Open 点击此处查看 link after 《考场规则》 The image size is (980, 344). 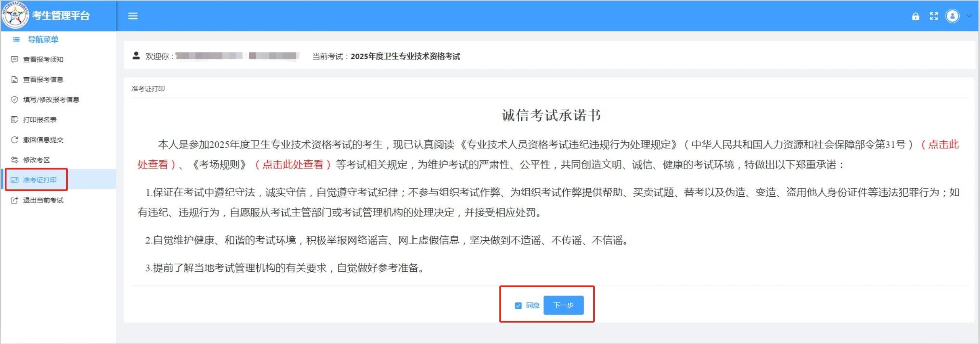coord(293,165)
